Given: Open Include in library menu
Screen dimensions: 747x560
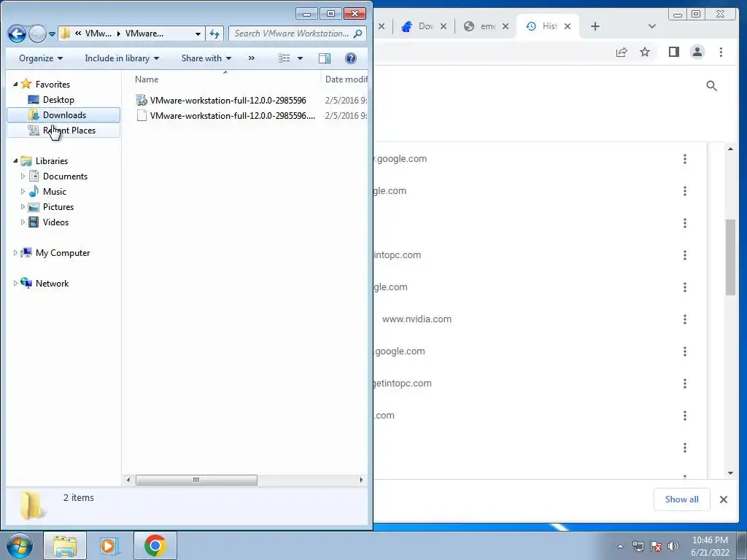Looking at the screenshot, I should tap(122, 58).
